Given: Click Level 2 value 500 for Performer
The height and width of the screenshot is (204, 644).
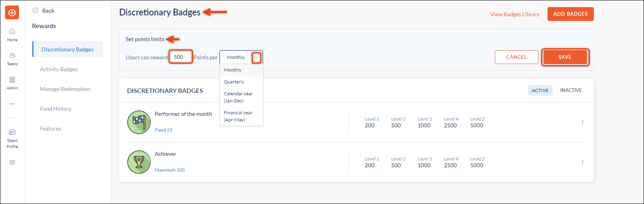Looking at the screenshot, I should click(396, 125).
